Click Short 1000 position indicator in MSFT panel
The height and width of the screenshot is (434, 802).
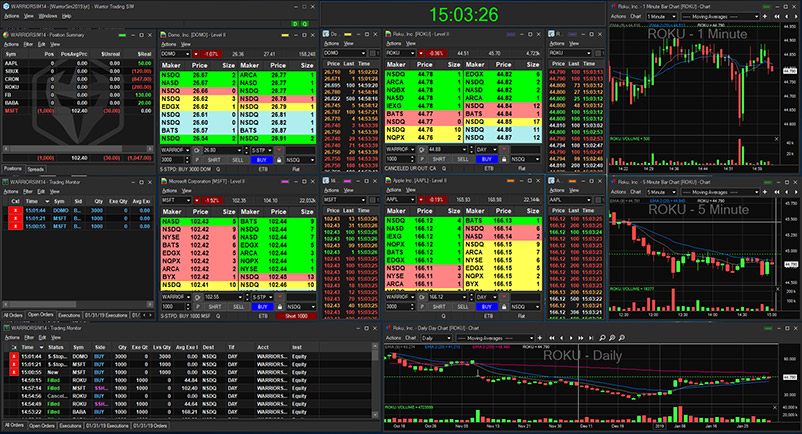point(296,316)
